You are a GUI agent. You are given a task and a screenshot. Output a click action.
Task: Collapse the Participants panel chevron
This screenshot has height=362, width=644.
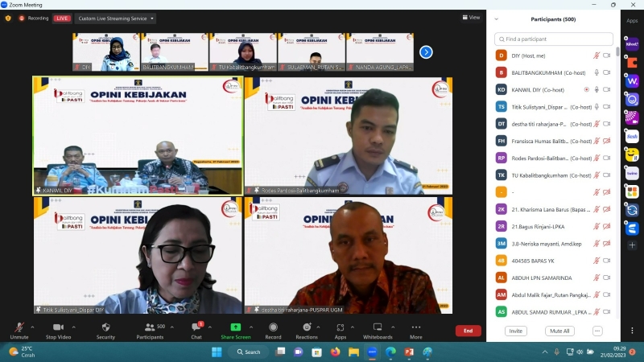point(497,19)
